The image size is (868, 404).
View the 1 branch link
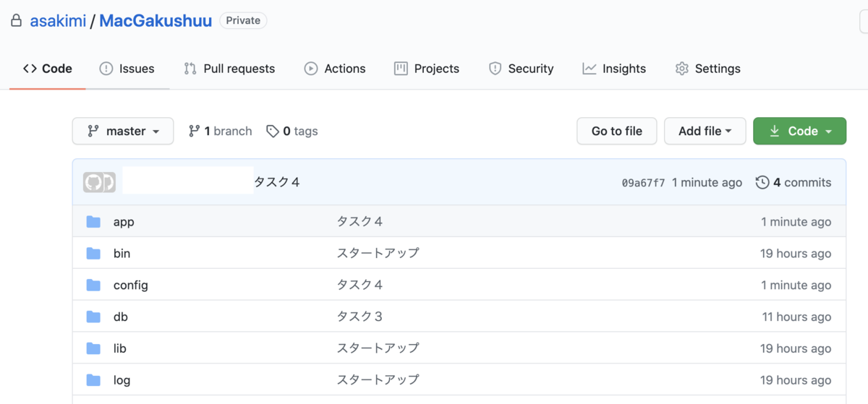pyautogui.click(x=221, y=131)
